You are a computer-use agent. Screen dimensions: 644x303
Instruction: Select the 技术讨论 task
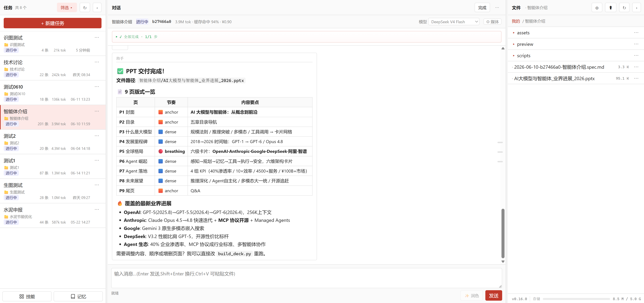(x=52, y=68)
